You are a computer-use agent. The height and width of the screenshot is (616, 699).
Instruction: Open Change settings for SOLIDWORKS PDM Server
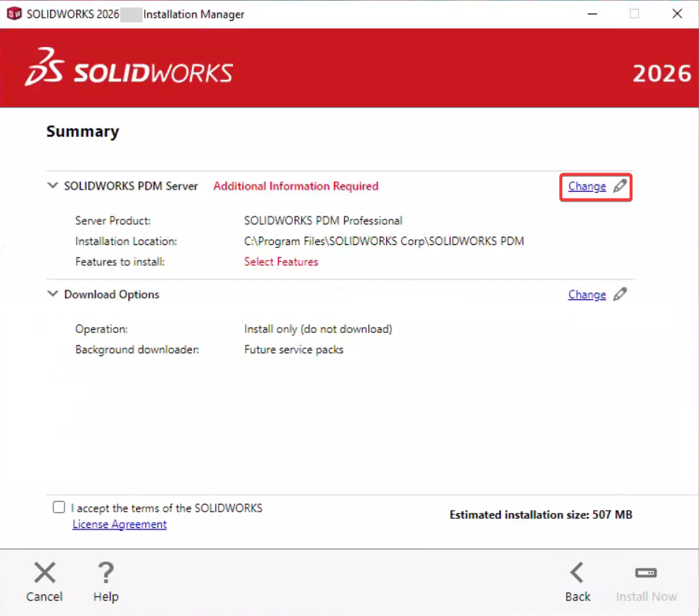(587, 186)
